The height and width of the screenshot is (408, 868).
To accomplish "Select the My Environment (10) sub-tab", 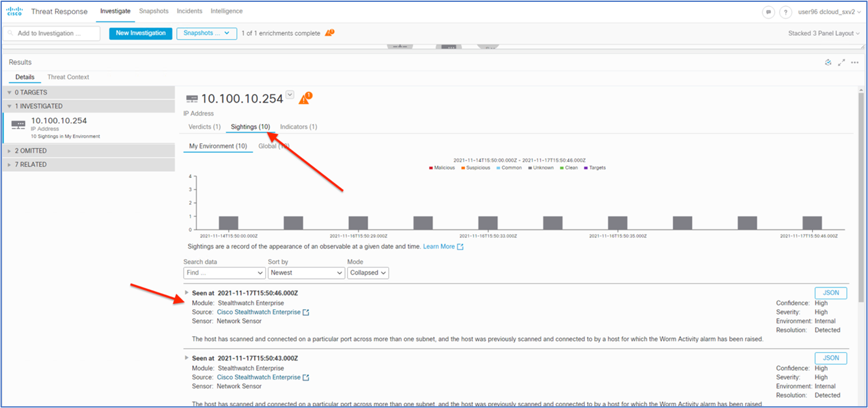I will (218, 147).
